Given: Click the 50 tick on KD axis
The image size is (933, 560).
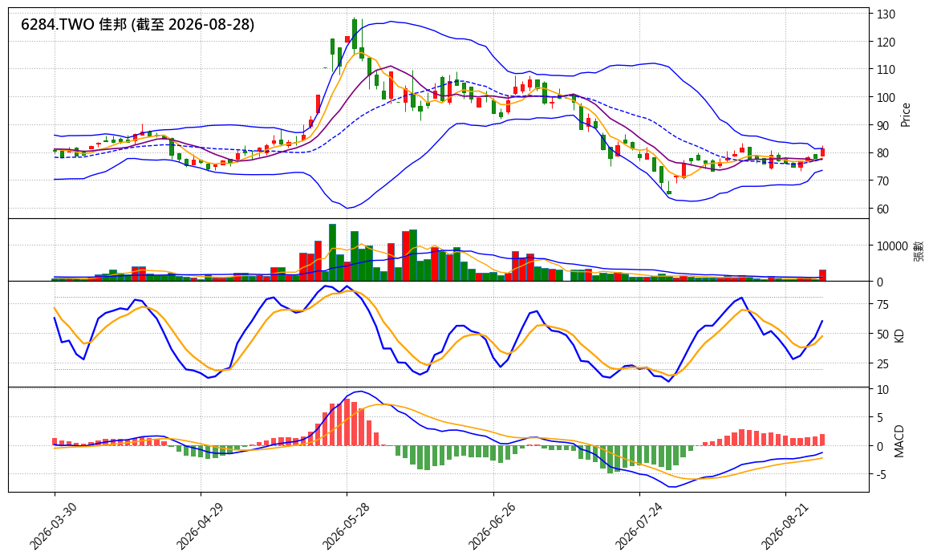Looking at the screenshot, I should tap(882, 334).
